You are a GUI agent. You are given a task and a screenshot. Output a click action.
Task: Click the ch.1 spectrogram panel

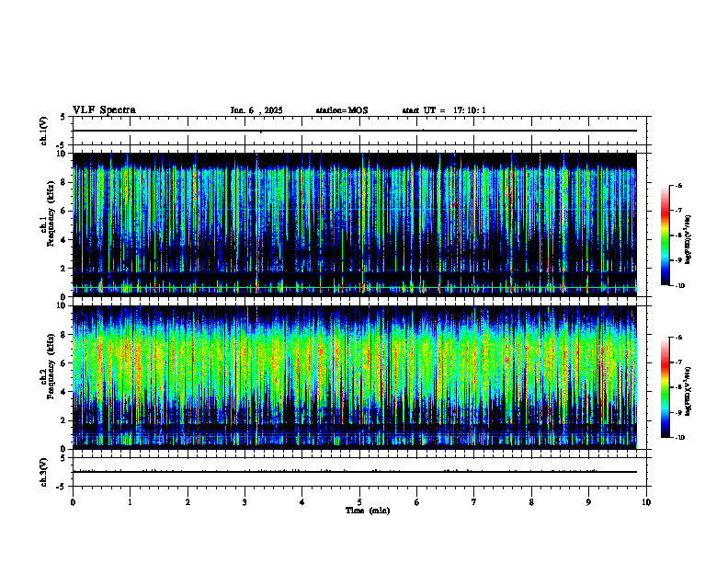355,224
